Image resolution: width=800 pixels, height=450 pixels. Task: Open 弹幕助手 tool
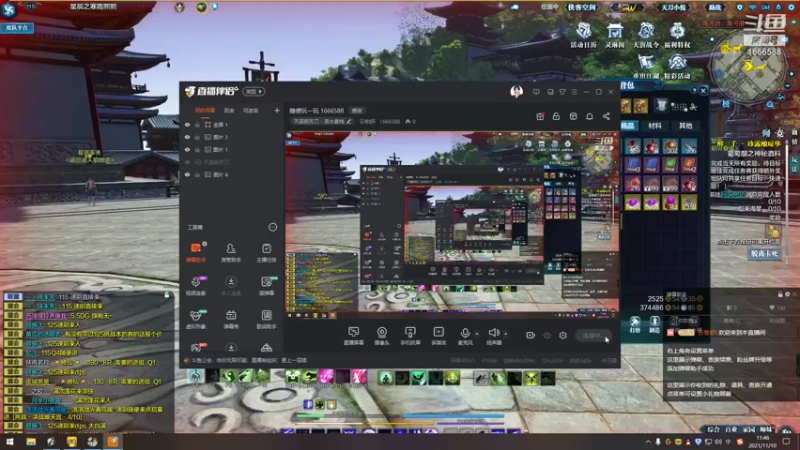tap(196, 252)
